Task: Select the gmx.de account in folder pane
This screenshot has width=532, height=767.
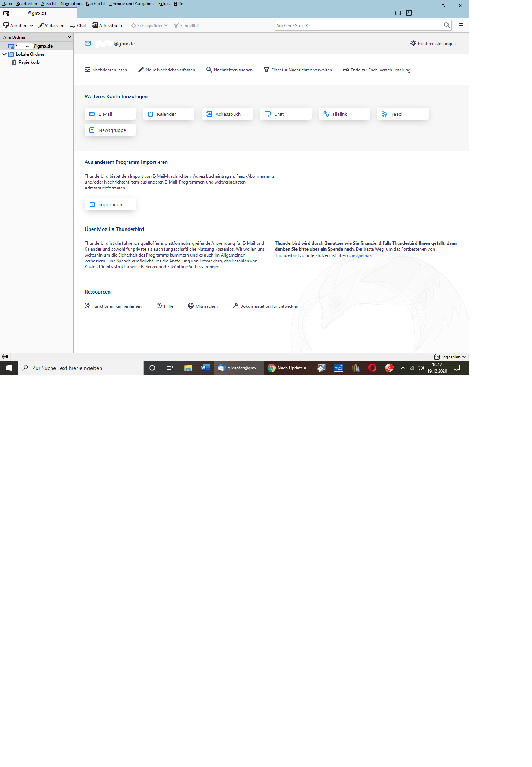Action: coord(37,46)
